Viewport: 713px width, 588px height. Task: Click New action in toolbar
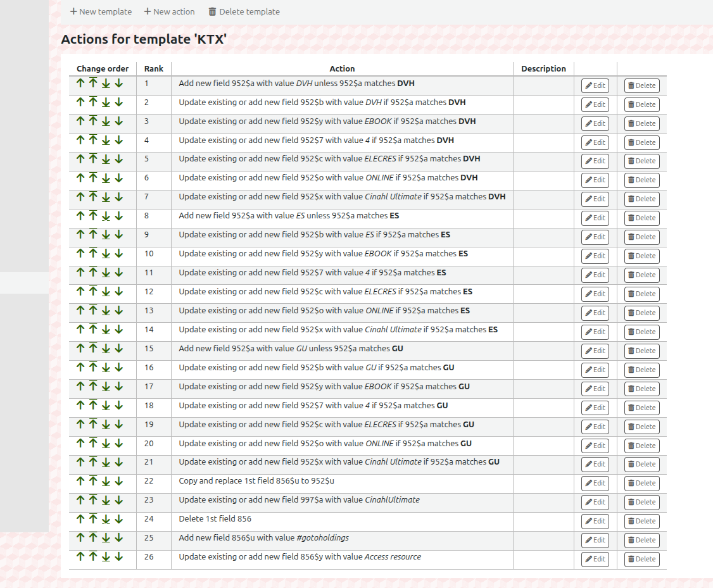(169, 11)
